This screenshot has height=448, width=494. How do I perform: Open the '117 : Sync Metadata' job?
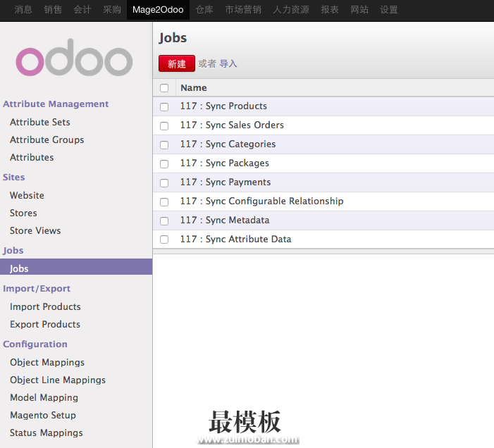(225, 220)
